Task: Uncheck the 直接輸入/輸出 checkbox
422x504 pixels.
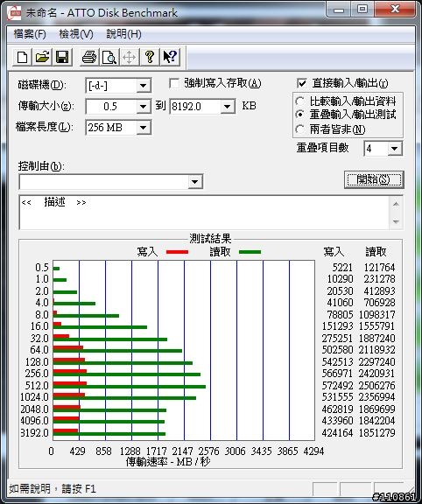Action: pyautogui.click(x=302, y=83)
